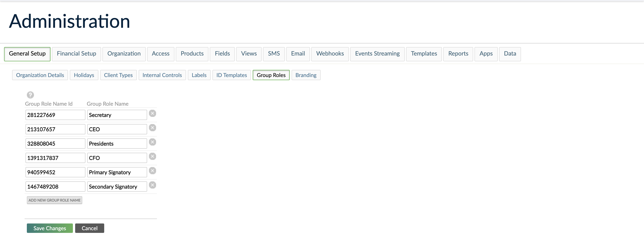Viewport: 644px width, 249px height.
Task: Remove the CEO group role row
Action: (x=152, y=128)
